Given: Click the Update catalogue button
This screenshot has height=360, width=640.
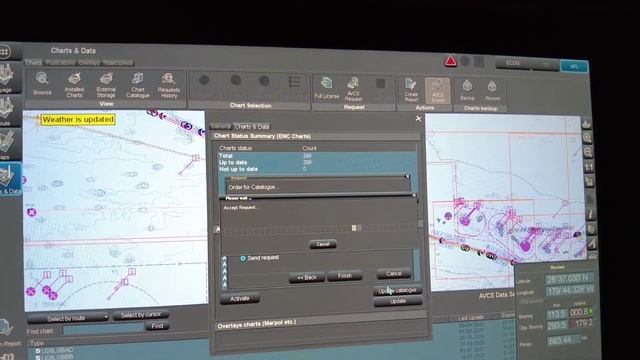Looking at the screenshot, I should tap(398, 291).
